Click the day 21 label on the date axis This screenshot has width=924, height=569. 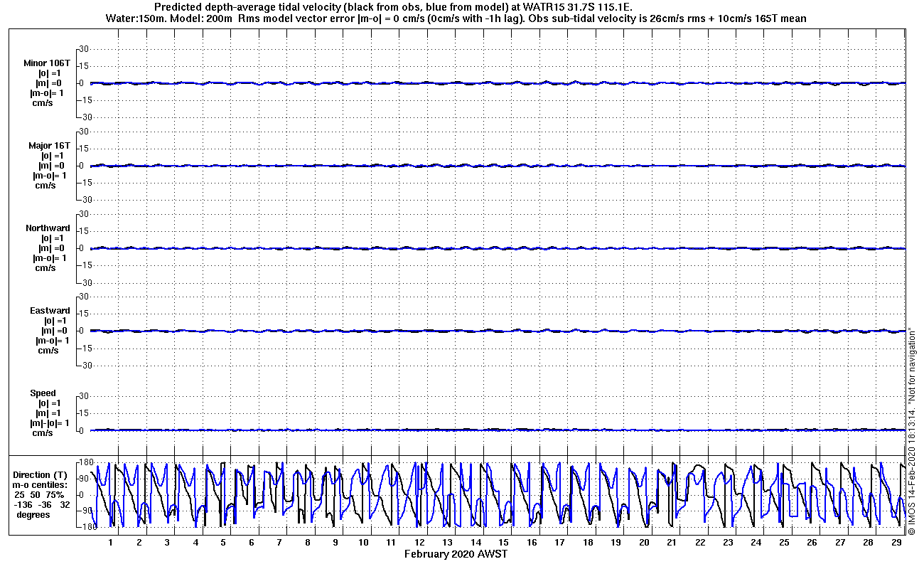click(x=672, y=542)
